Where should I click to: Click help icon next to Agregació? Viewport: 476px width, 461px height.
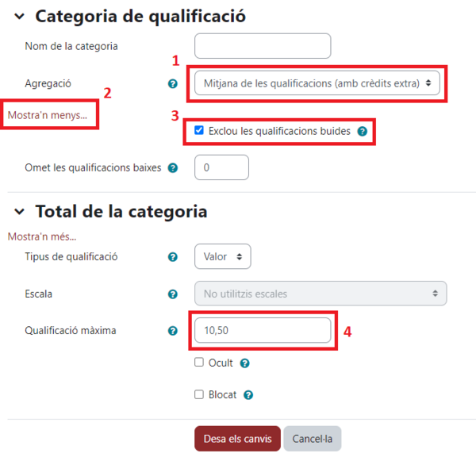[173, 83]
